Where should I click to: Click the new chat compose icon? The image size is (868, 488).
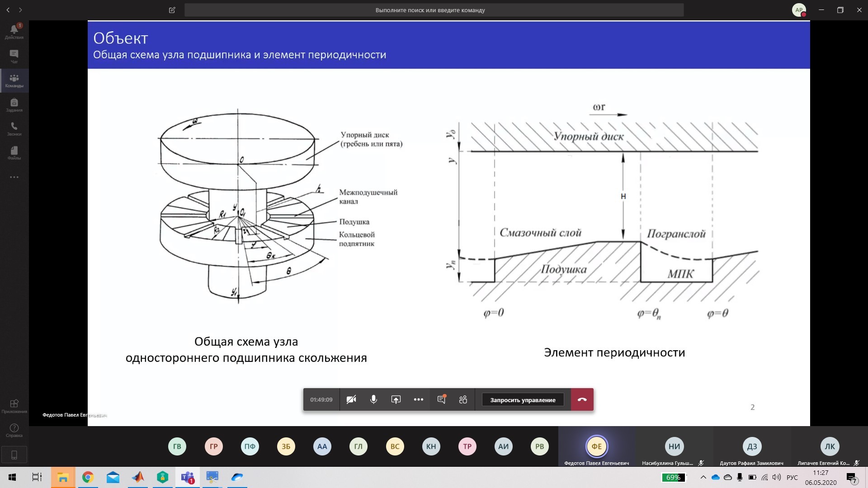click(172, 10)
